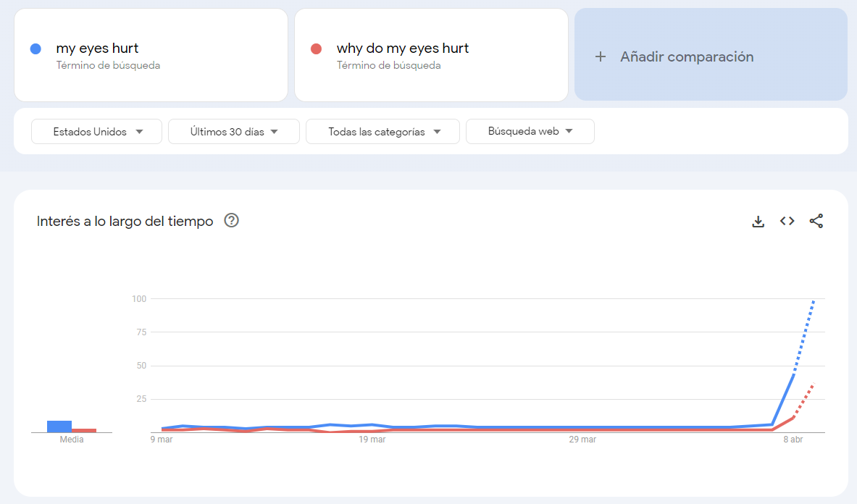Download the interest over time chart data
Screen dimensions: 857x504
click(x=758, y=222)
